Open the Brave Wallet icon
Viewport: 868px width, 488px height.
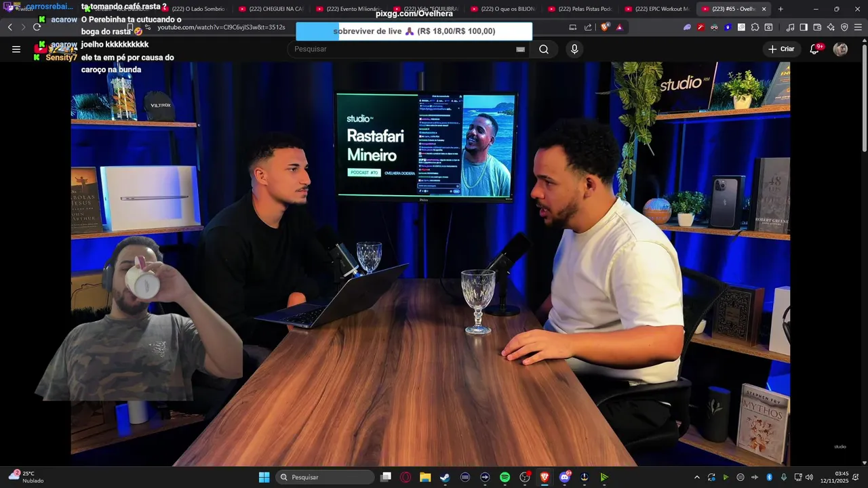(817, 27)
